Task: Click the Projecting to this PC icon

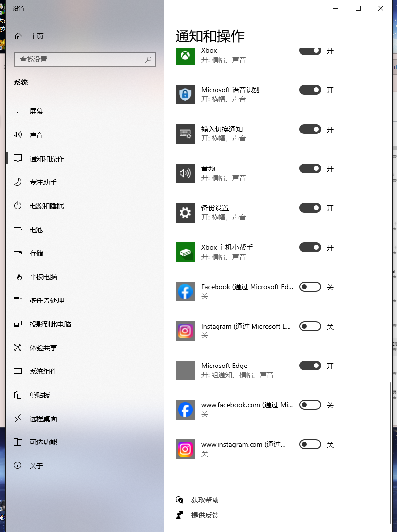Action: [18, 324]
